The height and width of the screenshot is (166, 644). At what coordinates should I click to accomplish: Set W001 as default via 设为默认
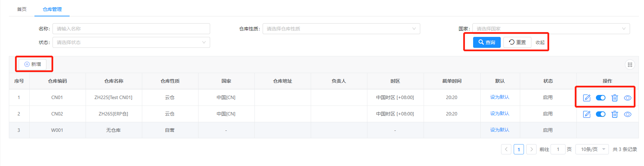point(499,130)
